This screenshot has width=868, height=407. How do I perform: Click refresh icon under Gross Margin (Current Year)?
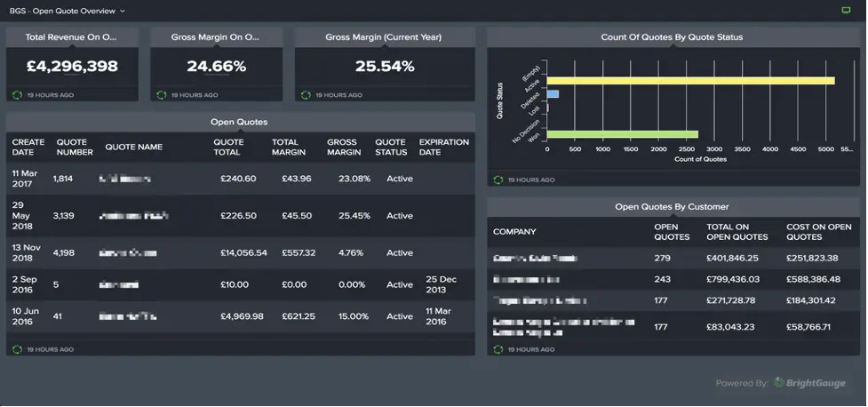[305, 94]
